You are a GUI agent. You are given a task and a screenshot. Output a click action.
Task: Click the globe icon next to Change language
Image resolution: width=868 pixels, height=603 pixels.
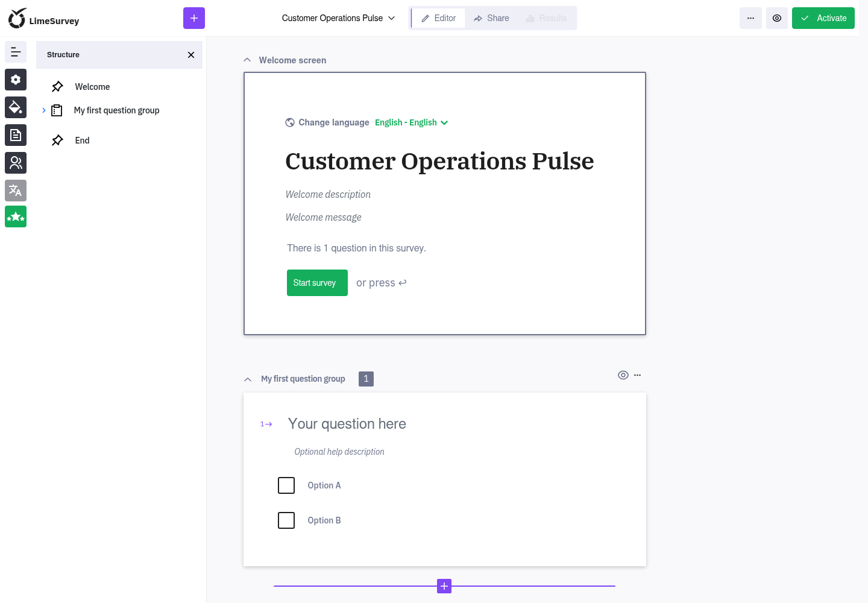point(290,122)
